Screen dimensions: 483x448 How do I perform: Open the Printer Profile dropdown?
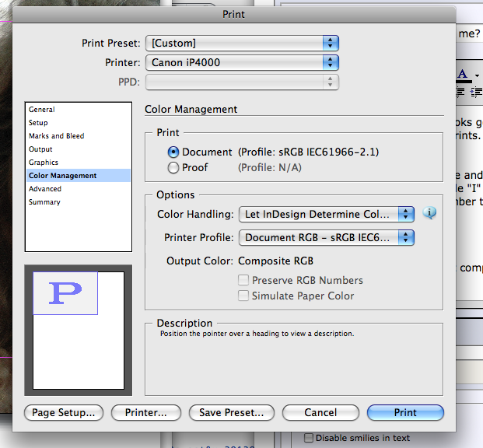[327, 237]
